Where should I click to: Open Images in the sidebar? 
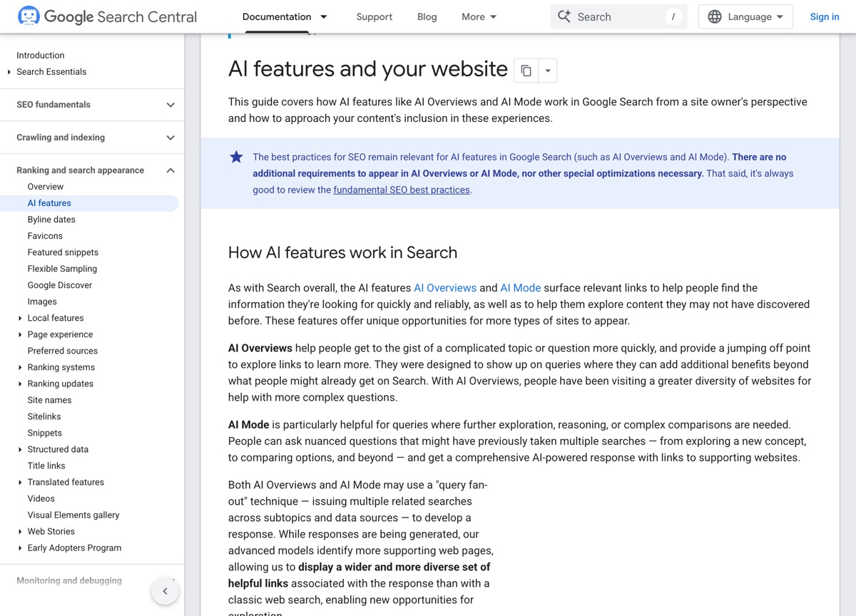(42, 302)
